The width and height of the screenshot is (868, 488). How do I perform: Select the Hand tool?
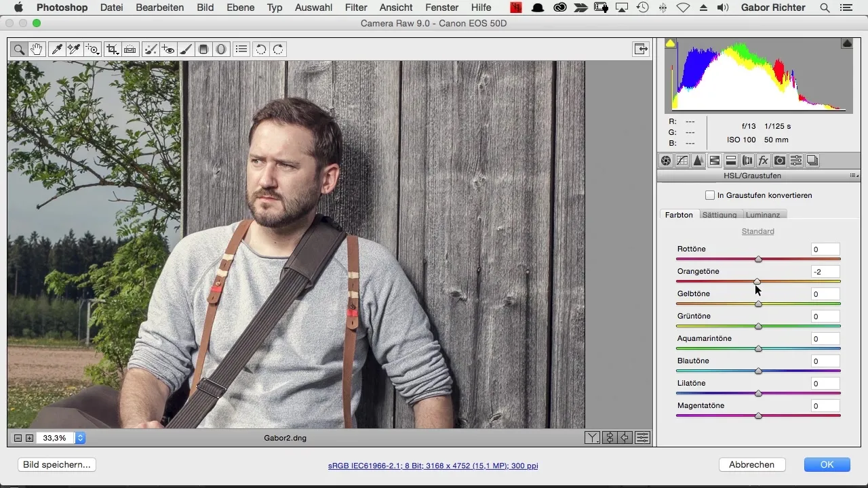37,49
